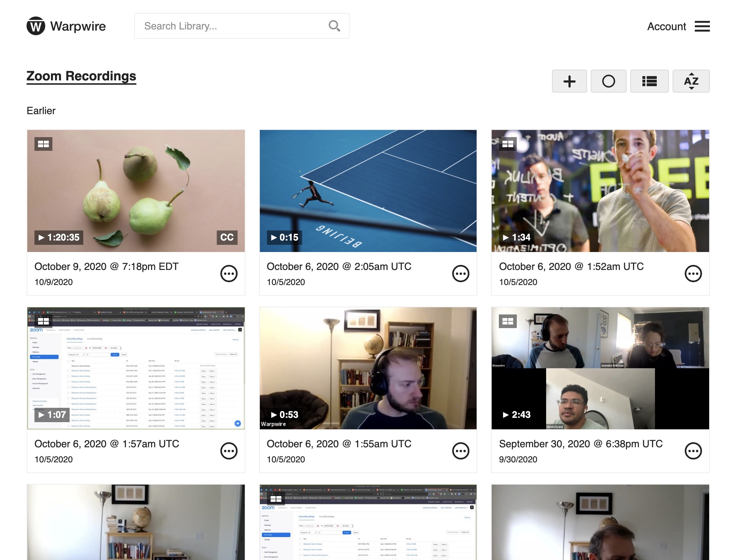Click the Warpwire logo icon
The width and height of the screenshot is (735, 560).
[36, 25]
